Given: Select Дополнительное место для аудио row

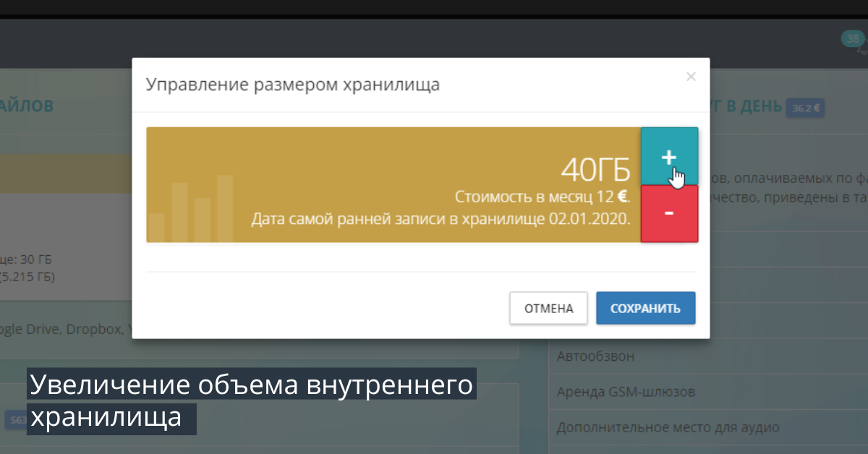Looking at the screenshot, I should 668,427.
